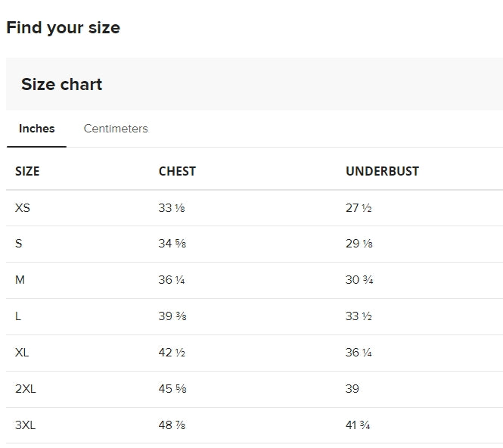Select the XS size row label
Image resolution: width=503 pixels, height=448 pixels.
coord(23,208)
